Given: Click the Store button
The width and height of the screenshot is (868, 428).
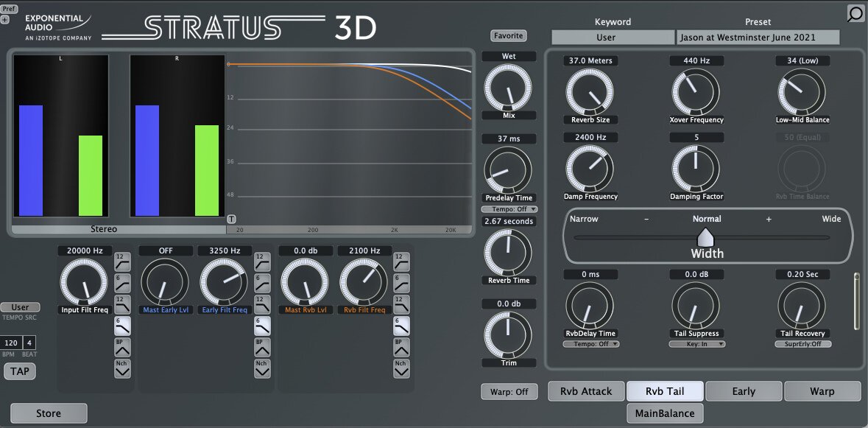Looking at the screenshot, I should click(49, 413).
